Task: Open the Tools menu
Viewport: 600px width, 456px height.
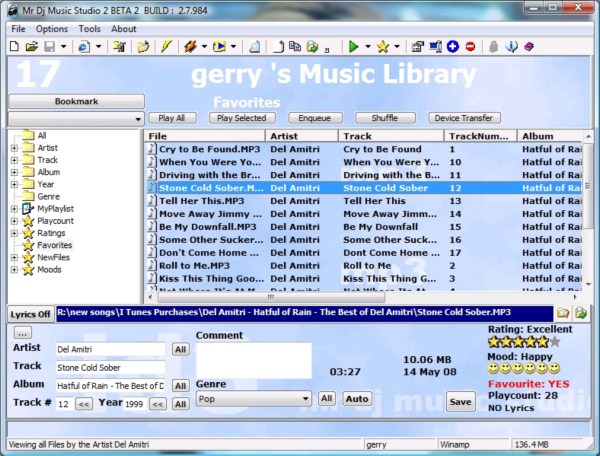Action: 89,29
